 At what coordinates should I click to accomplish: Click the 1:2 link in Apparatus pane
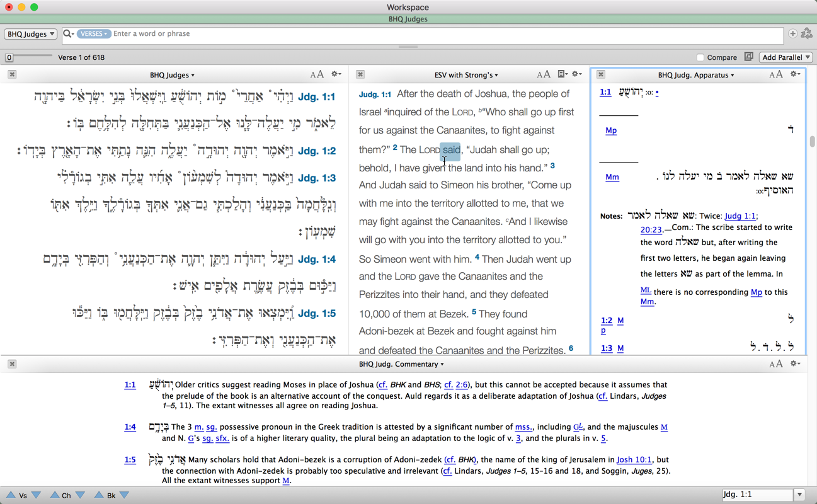tap(606, 321)
